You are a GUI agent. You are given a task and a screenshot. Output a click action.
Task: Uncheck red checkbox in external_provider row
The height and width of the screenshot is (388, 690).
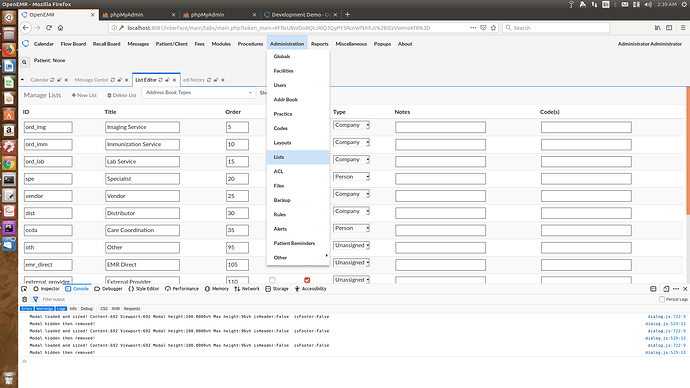307,280
